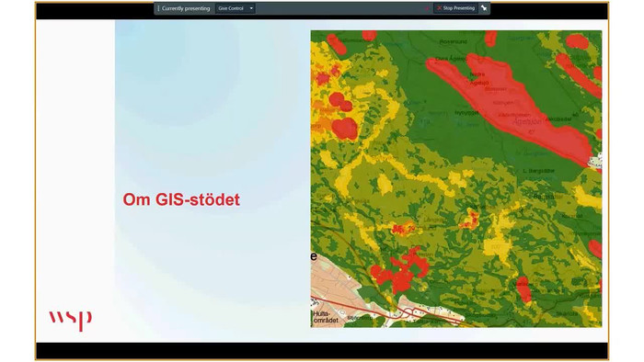This screenshot has height=362, width=644.
Task: Click the L. Bergsäter label on the map
Action: tap(538, 171)
